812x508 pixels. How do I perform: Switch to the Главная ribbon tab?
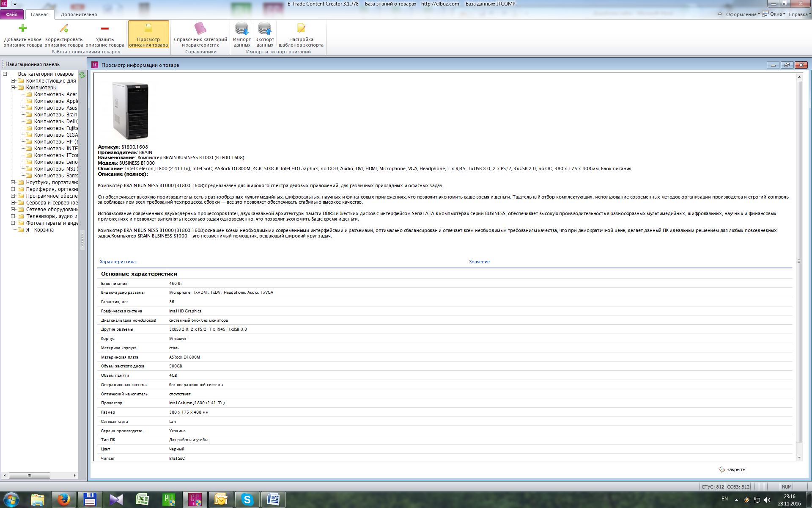[x=40, y=14]
